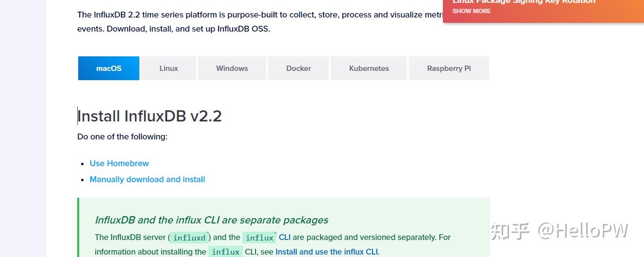The width and height of the screenshot is (644, 257).
Task: Click the Install InfluxDB v2.2 heading
Action: tap(150, 116)
